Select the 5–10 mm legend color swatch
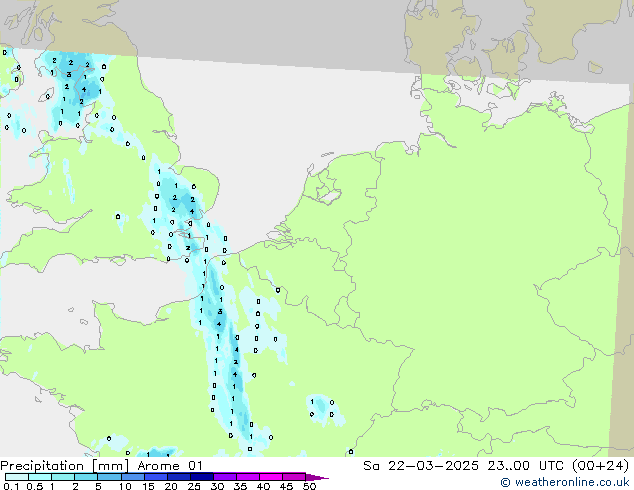This screenshot has width=634, height=490. click(109, 477)
